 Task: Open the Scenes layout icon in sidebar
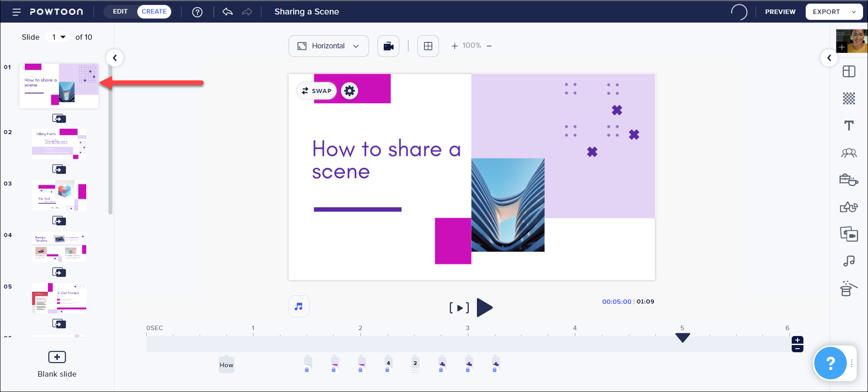[849, 71]
